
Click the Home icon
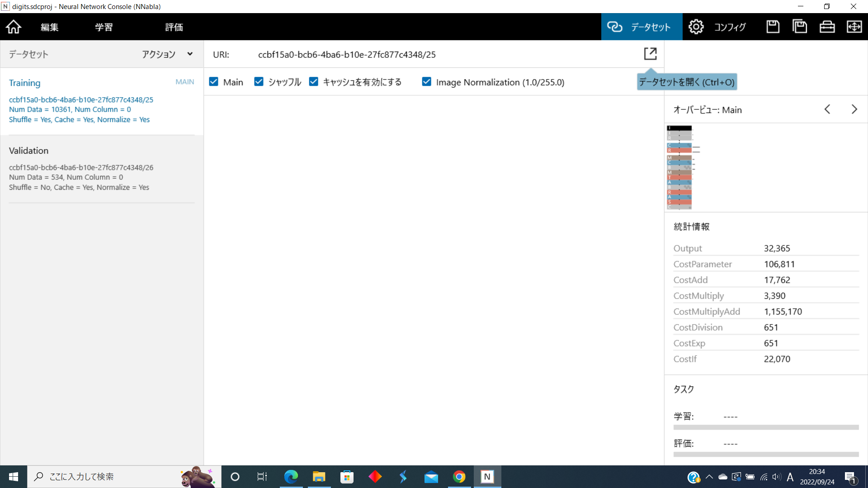pyautogui.click(x=14, y=27)
